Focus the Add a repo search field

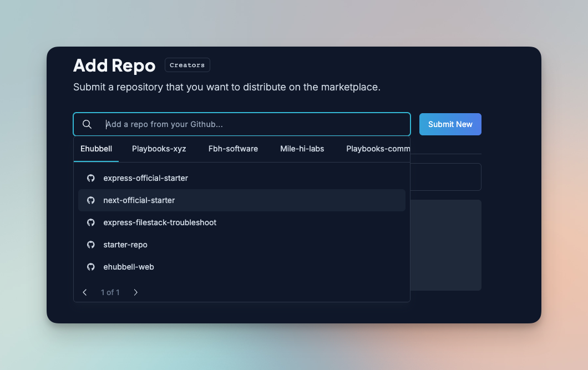pos(242,124)
